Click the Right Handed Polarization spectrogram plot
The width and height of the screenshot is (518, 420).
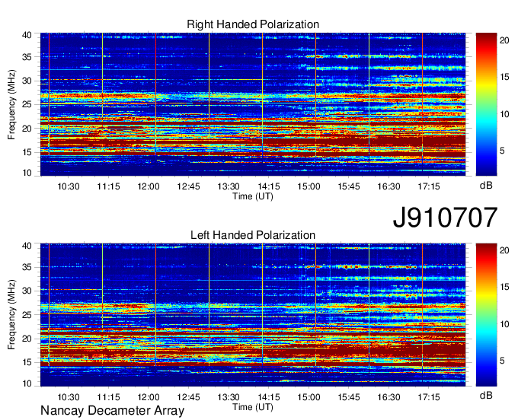click(253, 104)
